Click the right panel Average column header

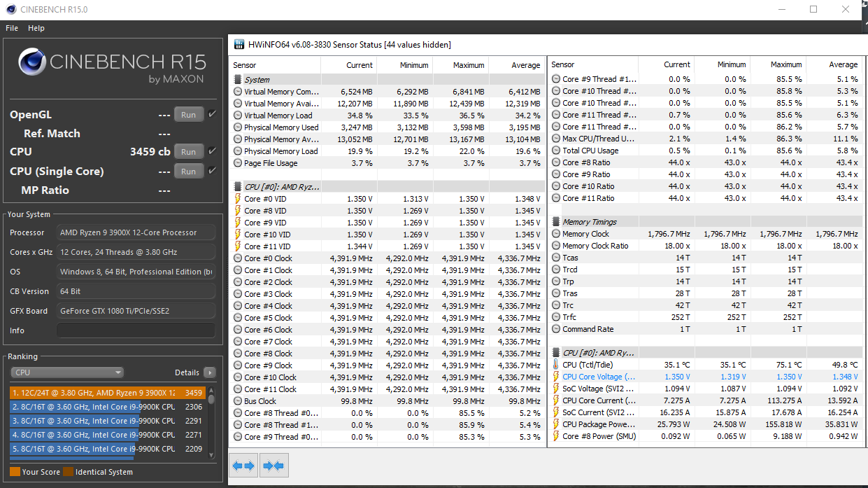click(x=834, y=64)
